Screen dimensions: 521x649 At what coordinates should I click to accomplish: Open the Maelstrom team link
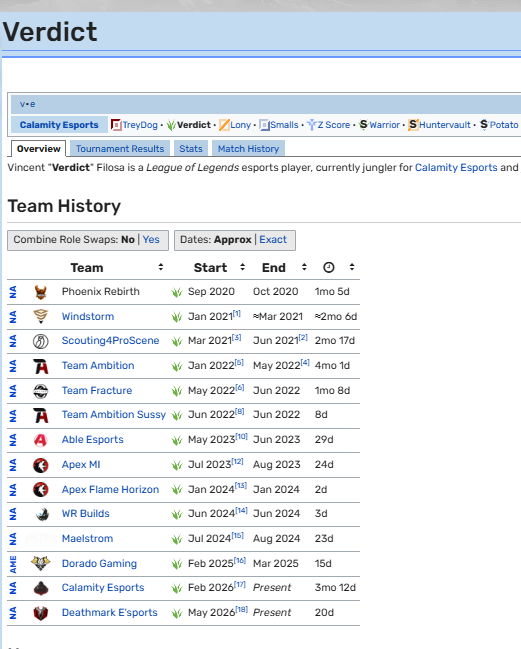coord(87,538)
